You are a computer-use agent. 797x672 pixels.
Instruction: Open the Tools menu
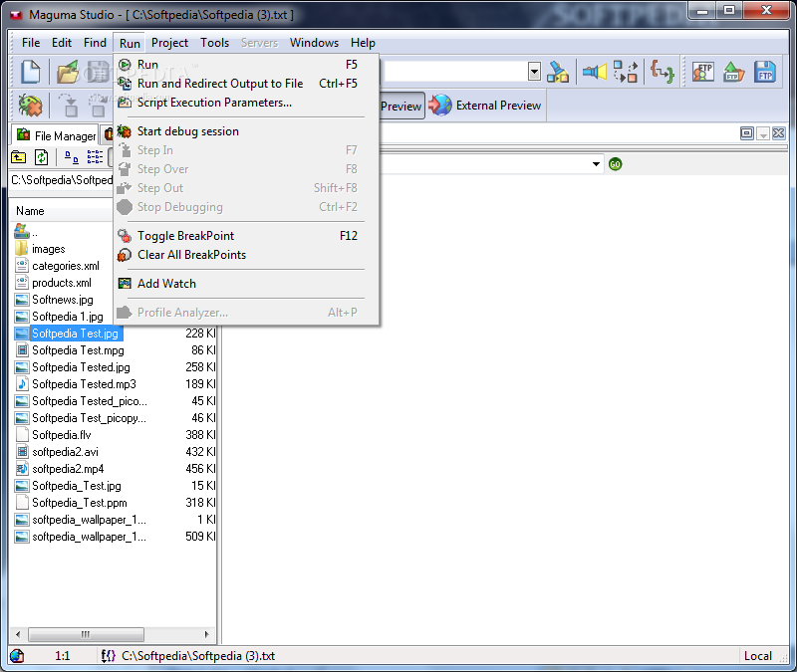coord(214,43)
